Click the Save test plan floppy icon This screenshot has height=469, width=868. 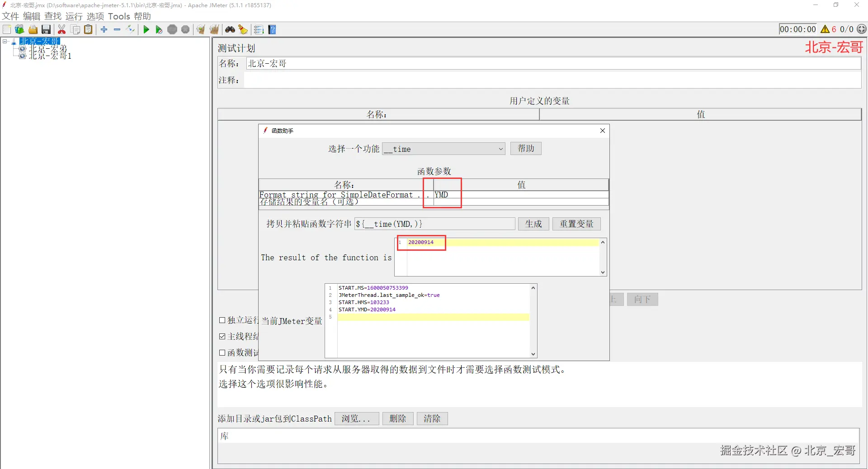tap(46, 29)
